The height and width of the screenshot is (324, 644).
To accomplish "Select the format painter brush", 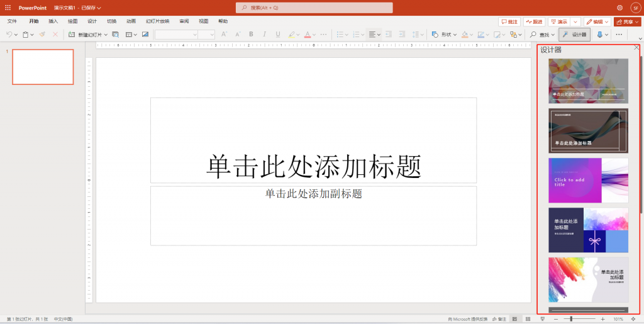I will point(42,35).
